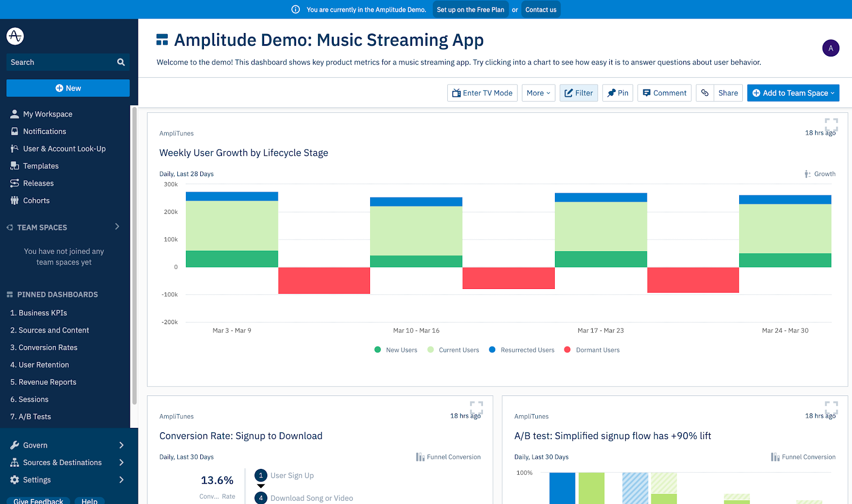
Task: Expand the Team Spaces section
Action: 117,227
